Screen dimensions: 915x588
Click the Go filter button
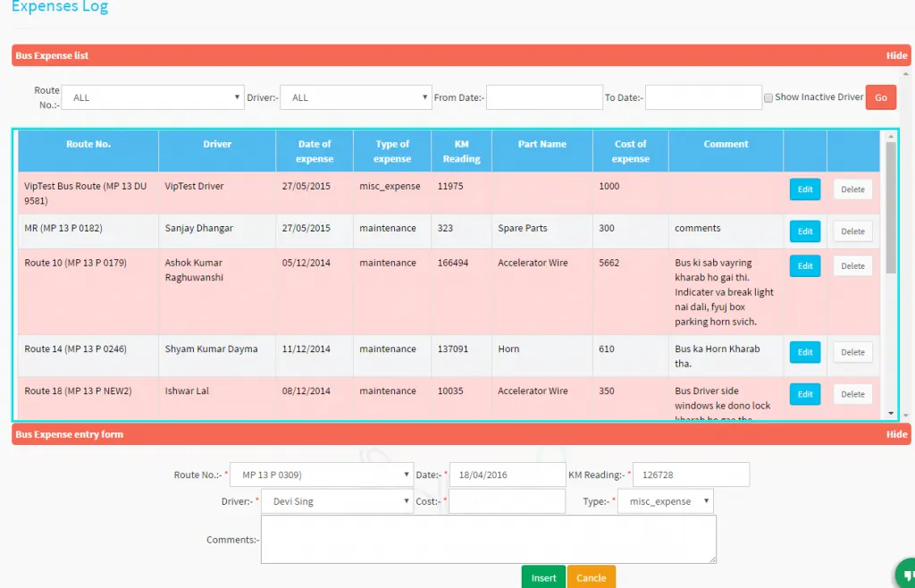880,97
